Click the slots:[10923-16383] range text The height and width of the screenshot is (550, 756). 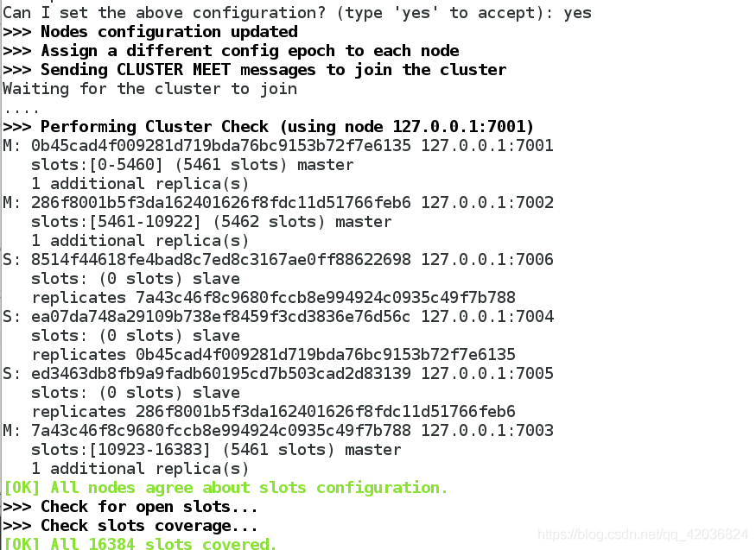point(121,449)
